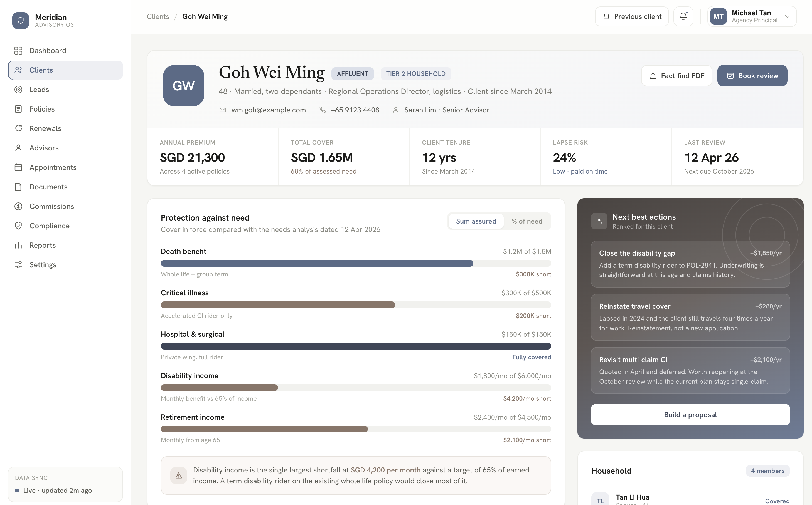Open Renewals using the refresh icon

18,128
